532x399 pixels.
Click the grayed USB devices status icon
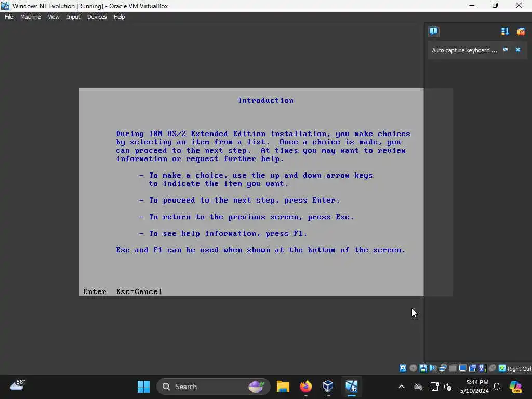click(453, 368)
